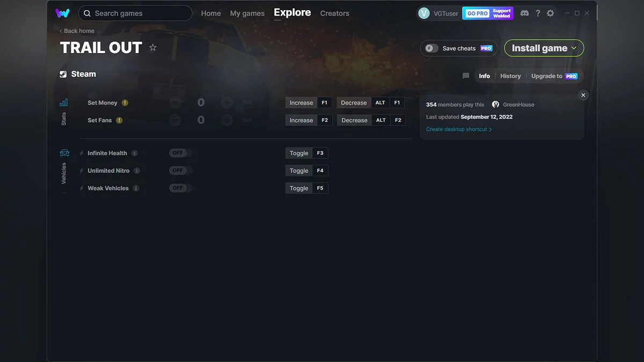The height and width of the screenshot is (362, 644).
Task: Click the Create desktop shortcut link
Action: point(458,129)
